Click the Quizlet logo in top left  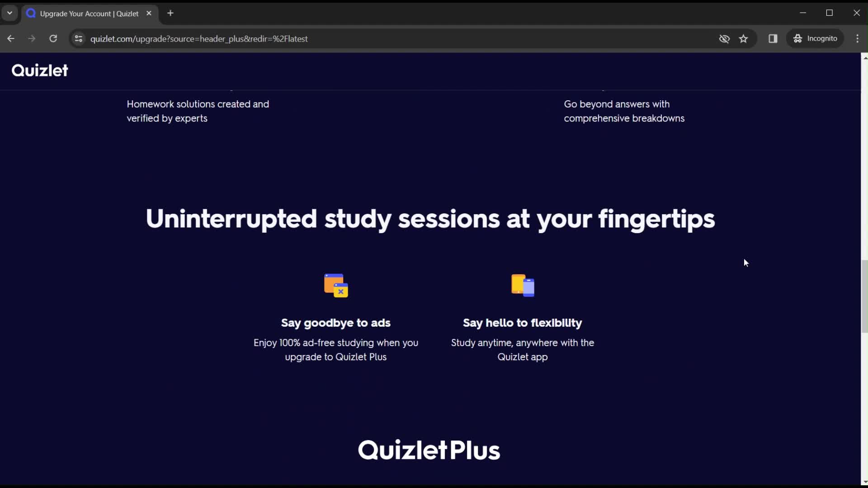click(39, 70)
